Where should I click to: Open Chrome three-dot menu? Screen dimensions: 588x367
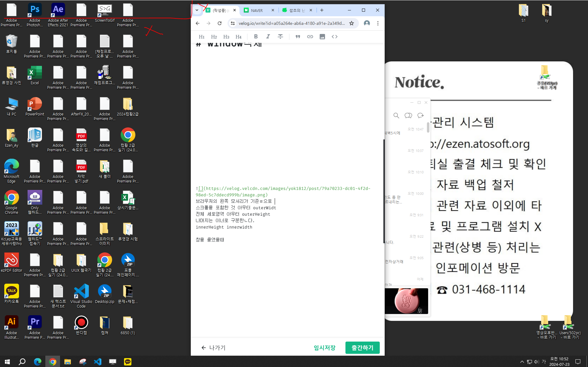pyautogui.click(x=378, y=23)
